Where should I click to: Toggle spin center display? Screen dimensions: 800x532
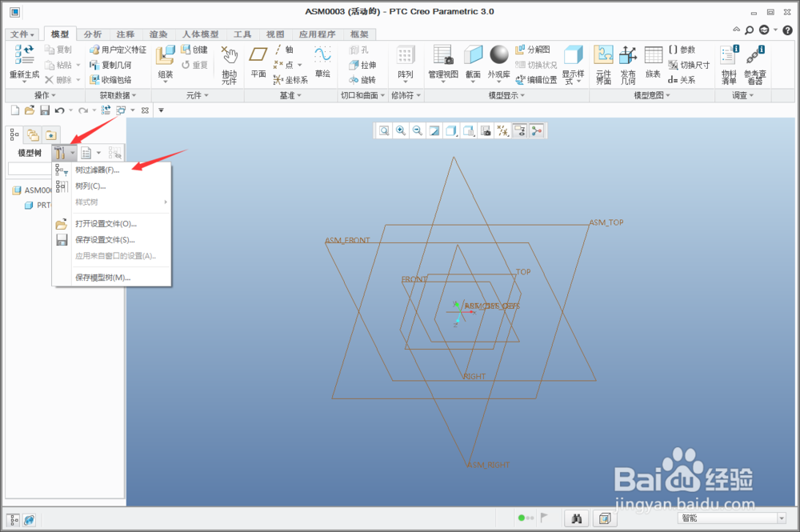point(537,131)
